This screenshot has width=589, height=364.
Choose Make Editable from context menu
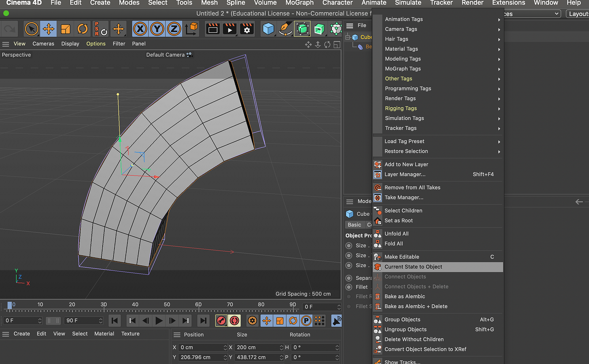click(438, 257)
